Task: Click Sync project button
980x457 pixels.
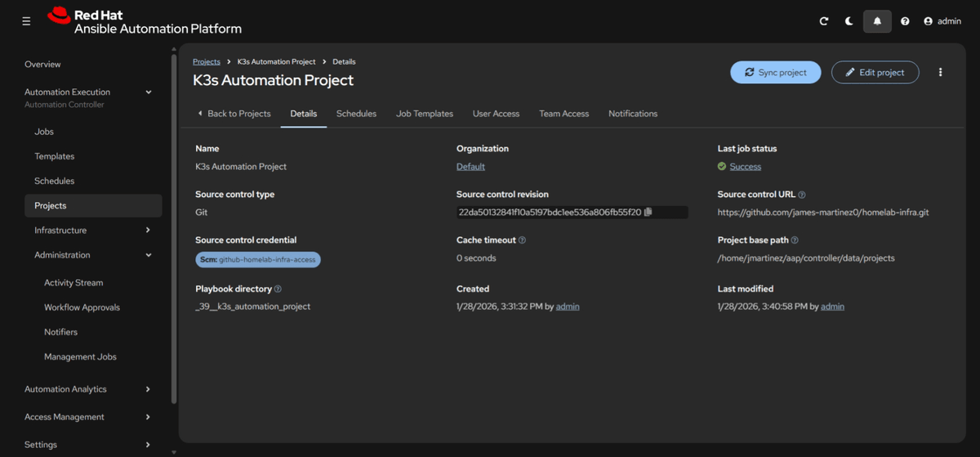Action: 775,72
